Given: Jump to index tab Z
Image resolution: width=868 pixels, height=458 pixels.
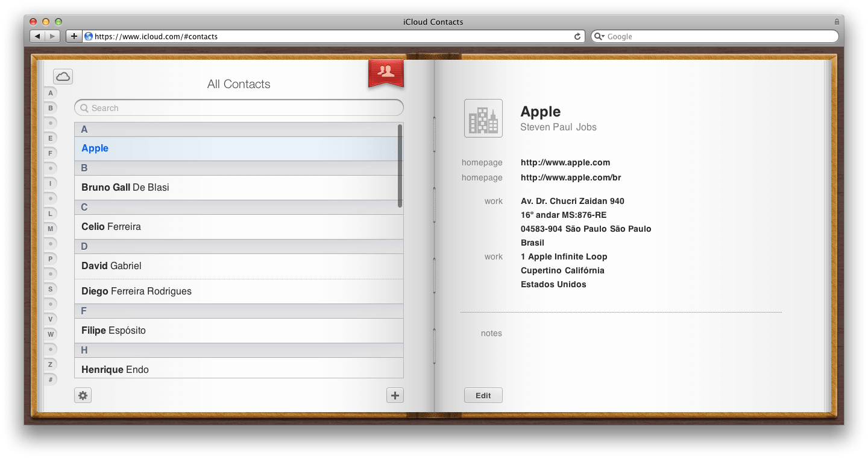Looking at the screenshot, I should 51,364.
